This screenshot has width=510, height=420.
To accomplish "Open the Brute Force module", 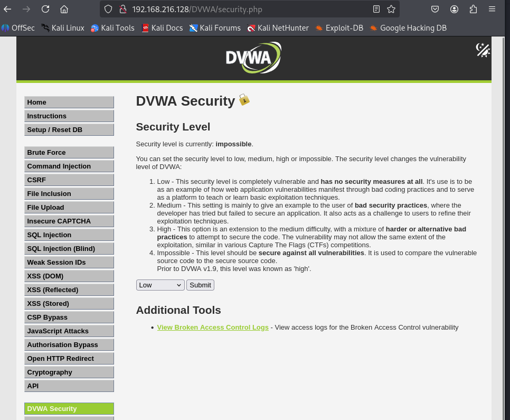I will pyautogui.click(x=69, y=152).
